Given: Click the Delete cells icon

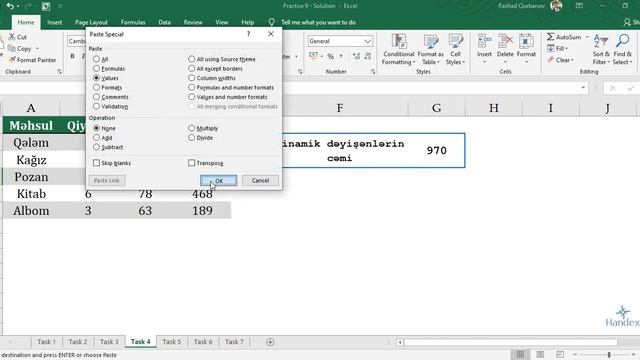Looking at the screenshot, I should (x=505, y=41).
